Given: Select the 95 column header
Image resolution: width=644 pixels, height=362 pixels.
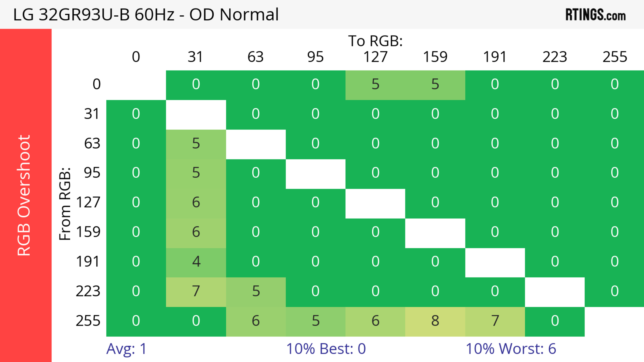Looking at the screenshot, I should point(315,57).
